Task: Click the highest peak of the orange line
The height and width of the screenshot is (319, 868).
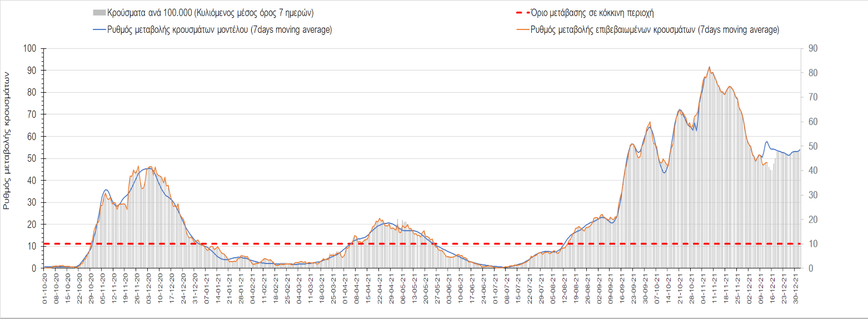Action: pyautogui.click(x=709, y=67)
